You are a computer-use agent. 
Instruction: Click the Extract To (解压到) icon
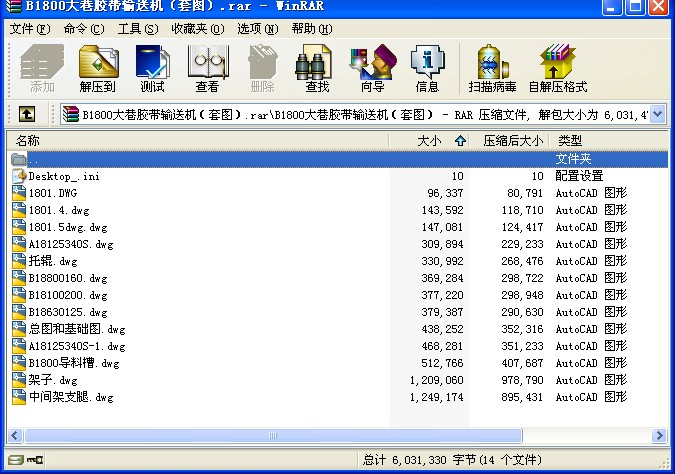97,68
